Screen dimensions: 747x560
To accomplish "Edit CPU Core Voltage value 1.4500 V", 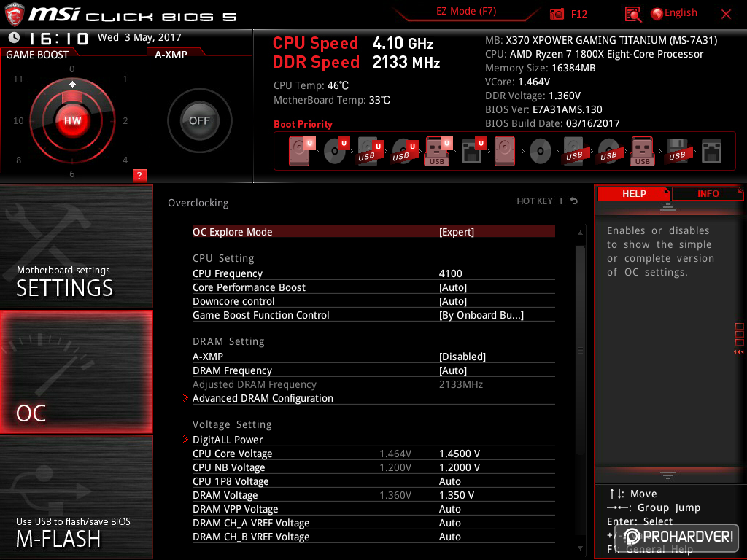I will 460,454.
